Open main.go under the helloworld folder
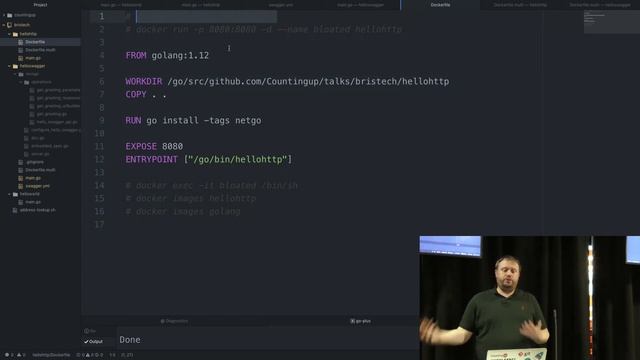Screen dimensions: 640x360 pyautogui.click(x=33, y=202)
